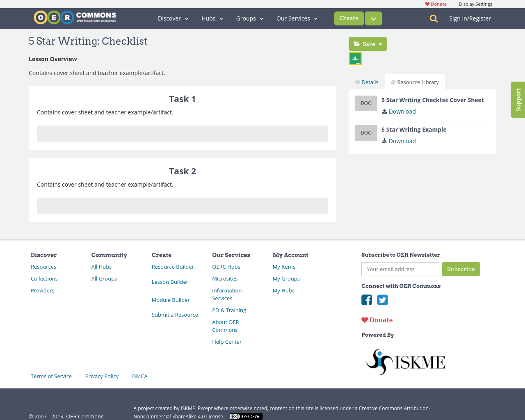The height and width of the screenshot is (420, 525).
Task: Click the DOC icon for the Cover Sheet
Action: 366,103
